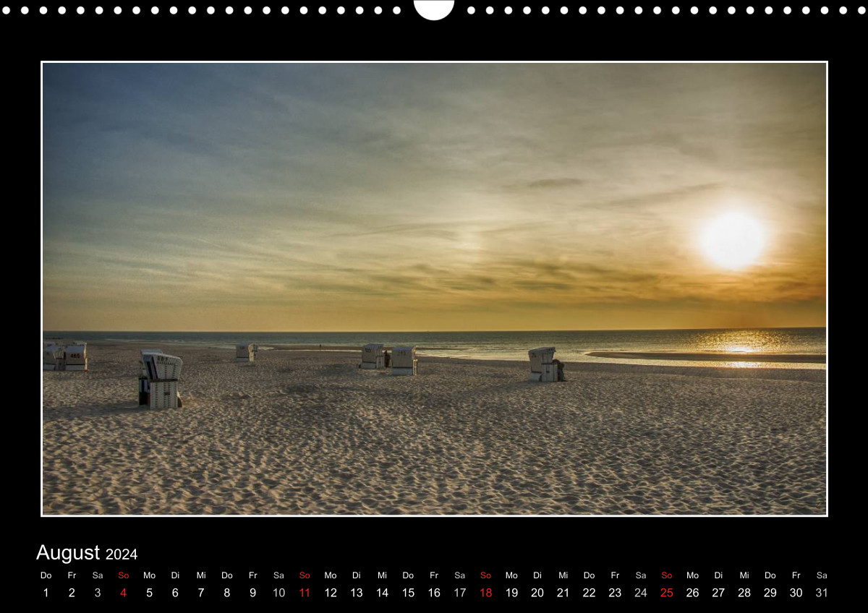Select Saturday day 10
This screenshot has height=613, width=868.
pos(278,593)
